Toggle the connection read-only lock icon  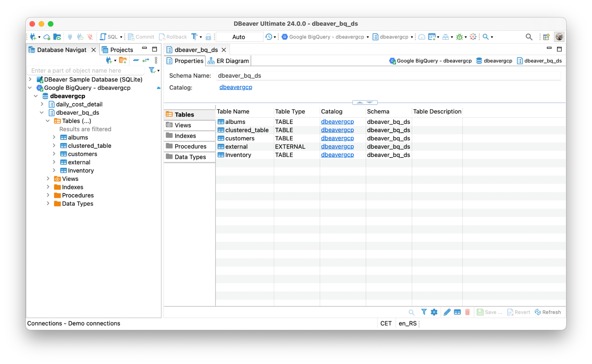[x=208, y=37]
